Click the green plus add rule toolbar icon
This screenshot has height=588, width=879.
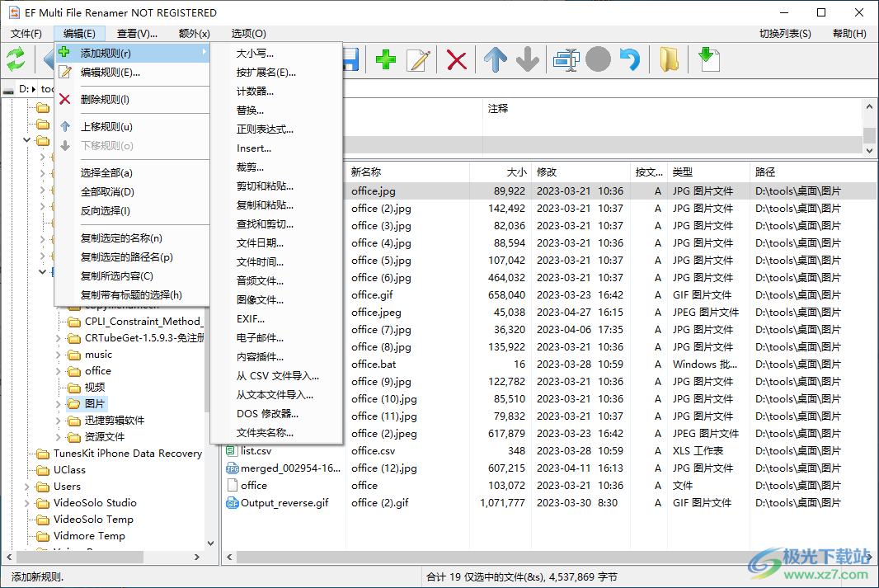386,59
